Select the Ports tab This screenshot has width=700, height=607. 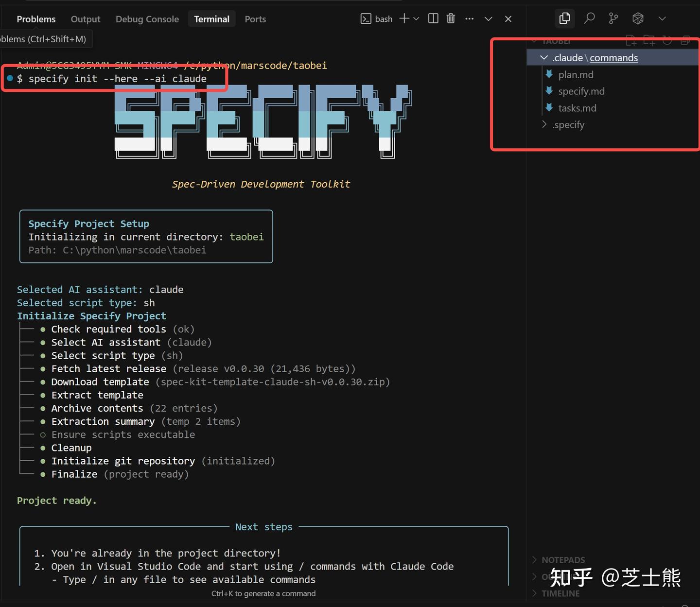coord(255,18)
